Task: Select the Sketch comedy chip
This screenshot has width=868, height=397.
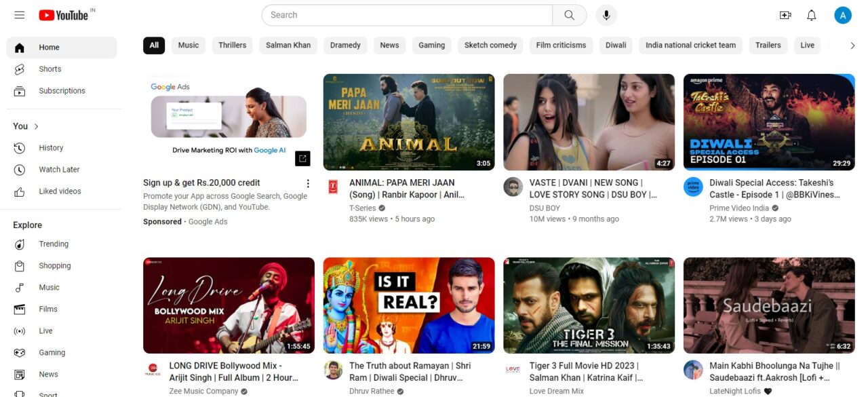Action: click(490, 45)
